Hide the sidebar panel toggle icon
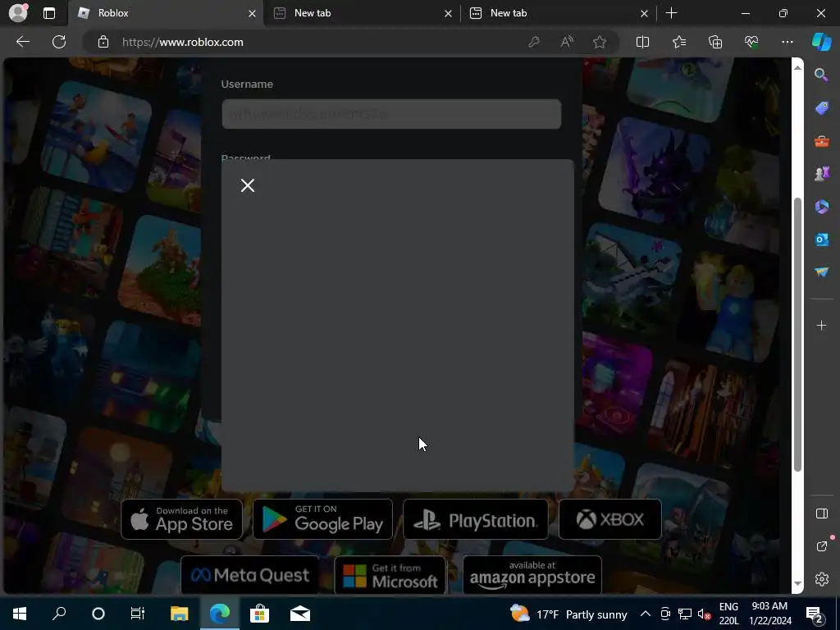 pos(821,514)
